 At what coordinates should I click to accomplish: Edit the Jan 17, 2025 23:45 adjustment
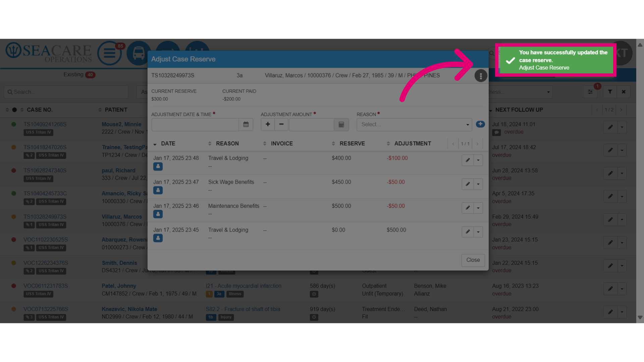click(x=468, y=232)
